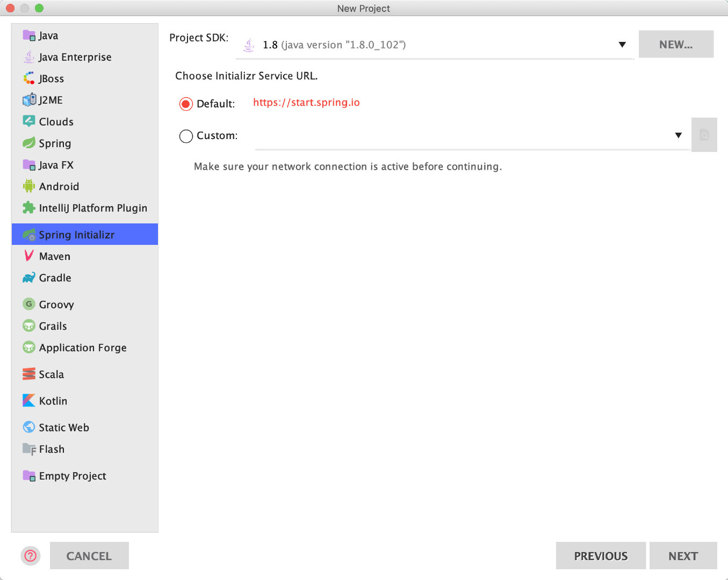728x580 pixels.
Task: Click the Spring Initializr icon
Action: [x=29, y=235]
